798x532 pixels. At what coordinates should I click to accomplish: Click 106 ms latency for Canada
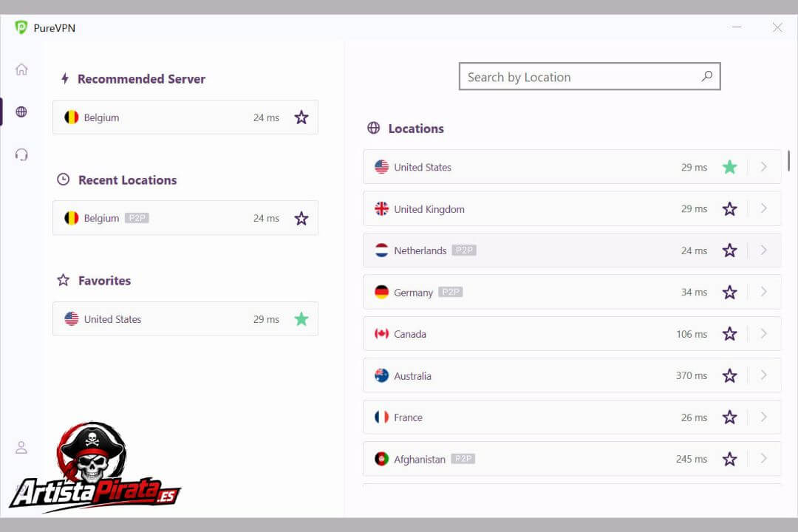(692, 334)
